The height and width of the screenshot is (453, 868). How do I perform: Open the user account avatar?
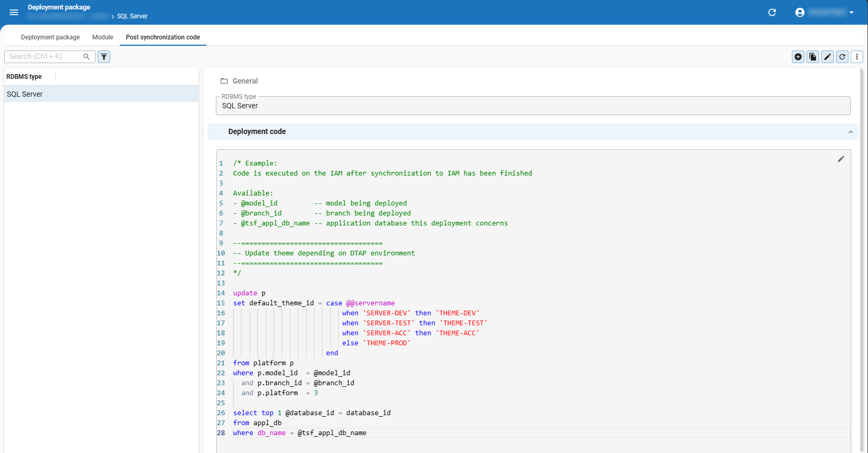pos(800,12)
